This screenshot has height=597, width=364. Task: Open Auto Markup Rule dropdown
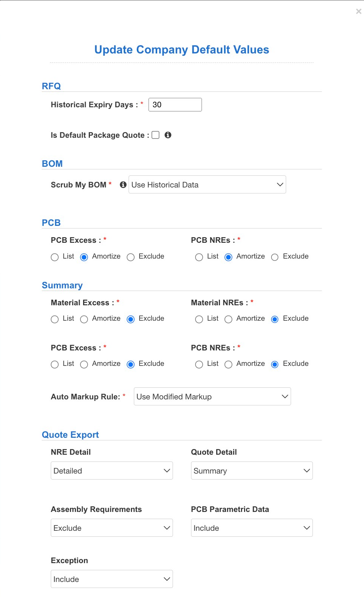[212, 396]
